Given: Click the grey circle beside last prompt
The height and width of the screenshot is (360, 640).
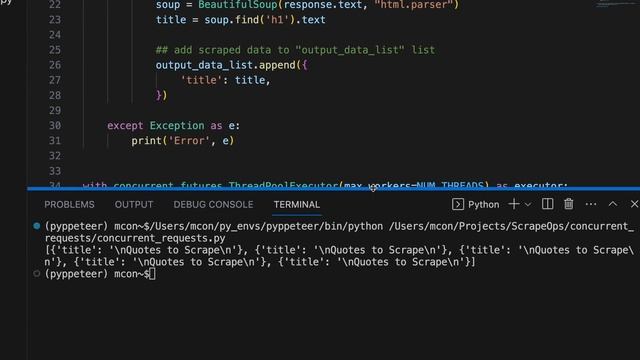Looking at the screenshot, I should [x=37, y=273].
